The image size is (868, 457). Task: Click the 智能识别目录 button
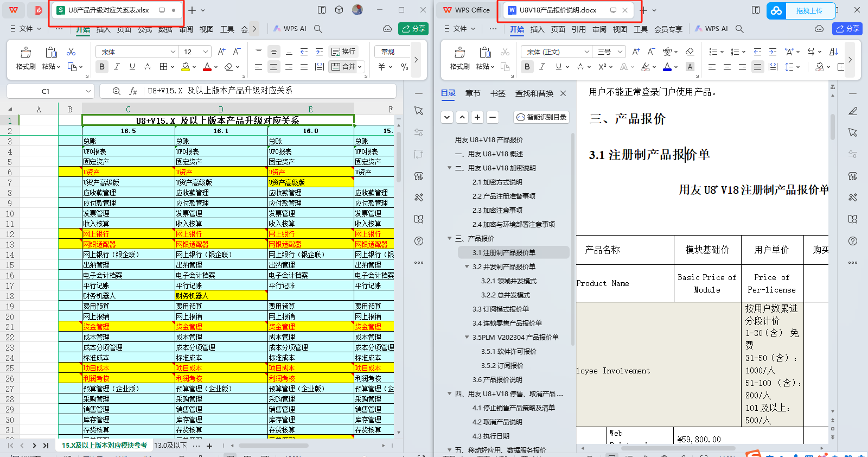(x=541, y=117)
